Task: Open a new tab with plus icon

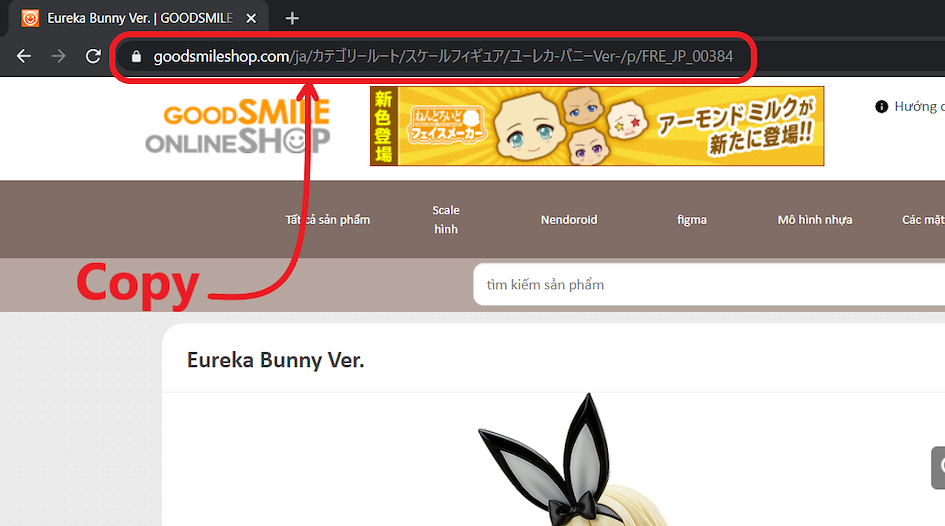Action: click(x=292, y=19)
